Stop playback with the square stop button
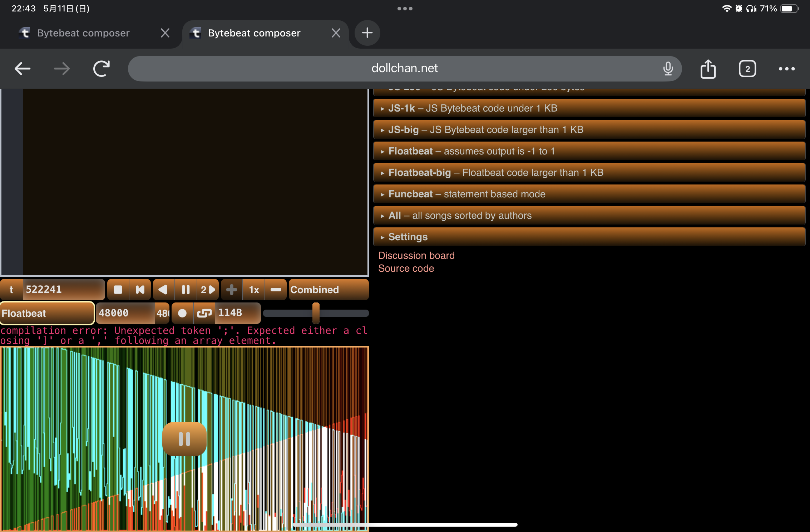 click(118, 290)
